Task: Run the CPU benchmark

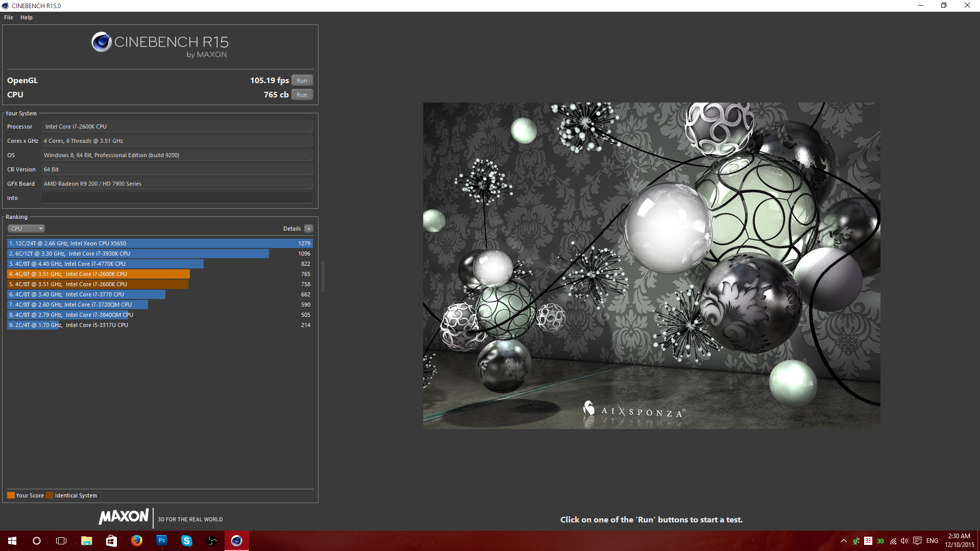Action: (302, 95)
